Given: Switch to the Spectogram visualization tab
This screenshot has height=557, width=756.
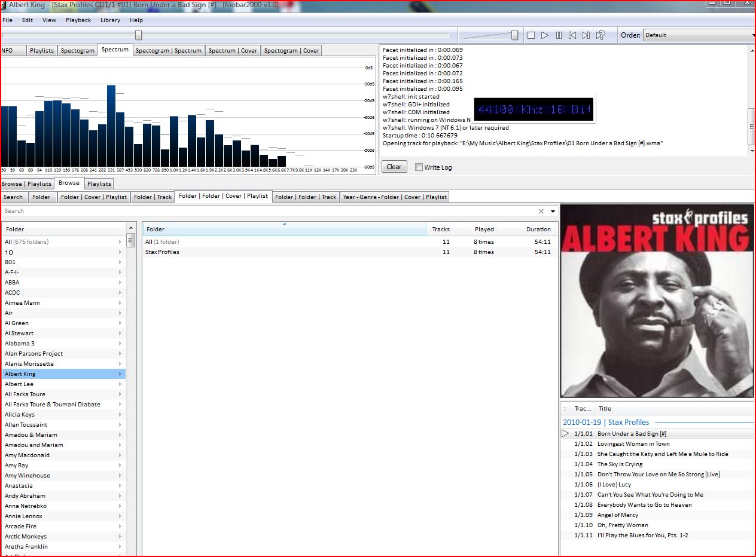Looking at the screenshot, I should click(x=78, y=51).
